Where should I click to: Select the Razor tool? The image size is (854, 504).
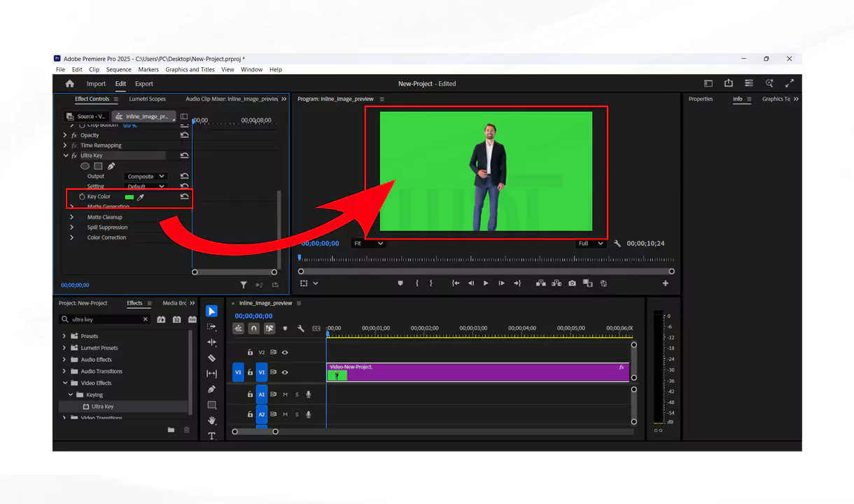tap(211, 358)
